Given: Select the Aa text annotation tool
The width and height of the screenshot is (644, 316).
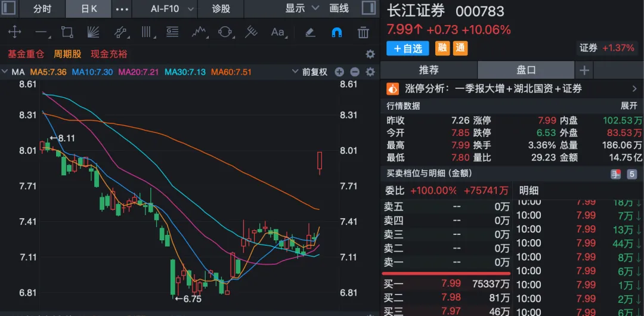Looking at the screenshot, I should point(278,32).
